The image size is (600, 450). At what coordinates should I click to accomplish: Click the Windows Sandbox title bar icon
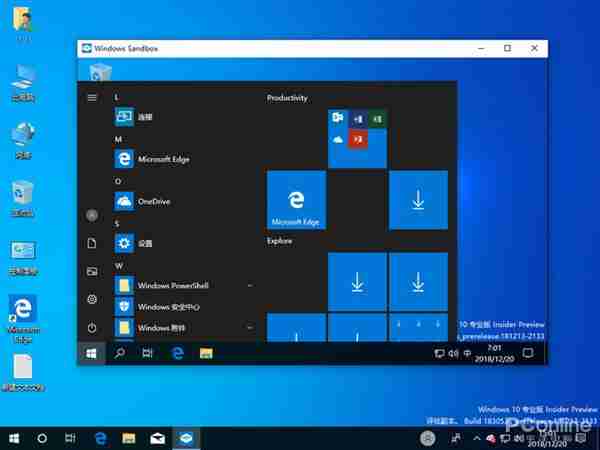[x=87, y=48]
